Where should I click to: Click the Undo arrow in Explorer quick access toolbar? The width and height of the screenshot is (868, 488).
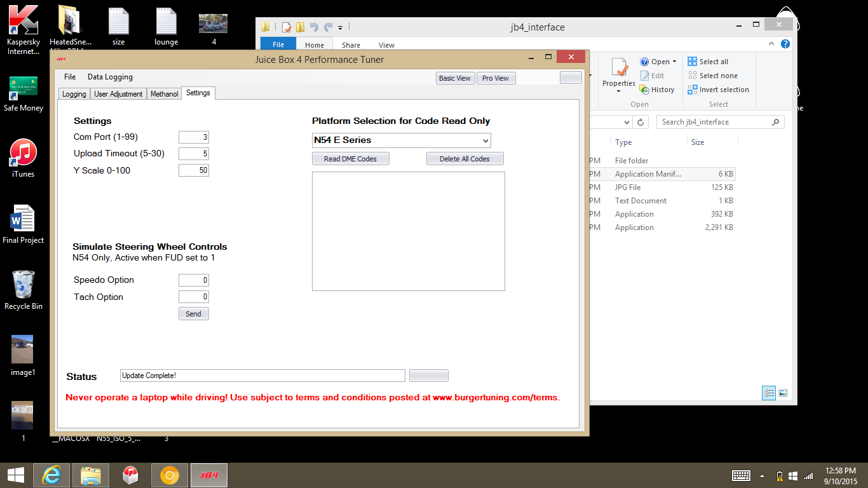pyautogui.click(x=314, y=27)
